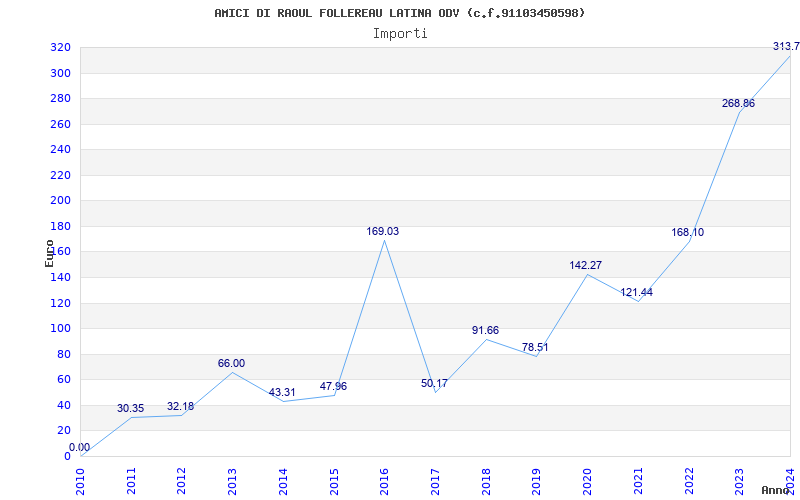
Task: Select the 80 y-axis tick label
Action: pos(63,354)
